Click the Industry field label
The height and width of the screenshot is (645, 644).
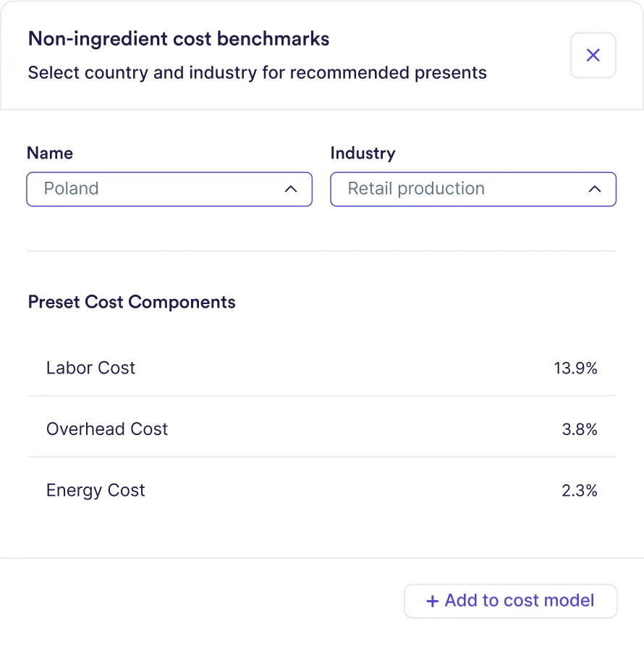tap(363, 153)
